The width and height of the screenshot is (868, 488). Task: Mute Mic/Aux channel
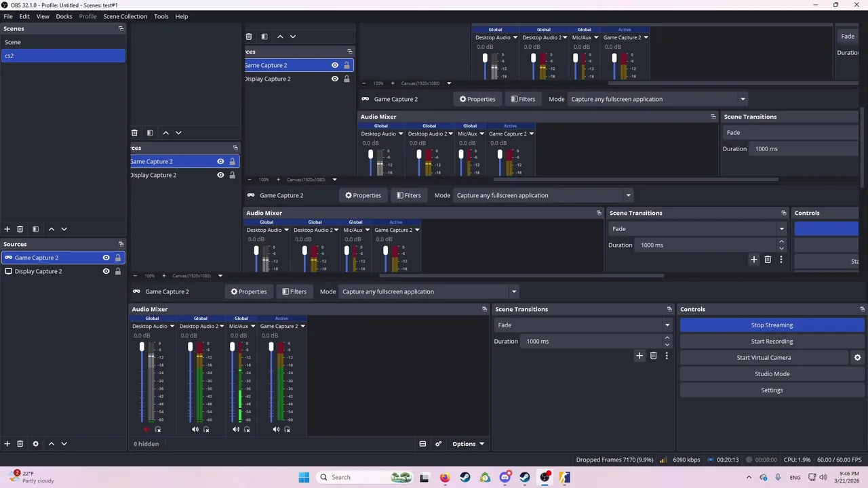pos(236,429)
